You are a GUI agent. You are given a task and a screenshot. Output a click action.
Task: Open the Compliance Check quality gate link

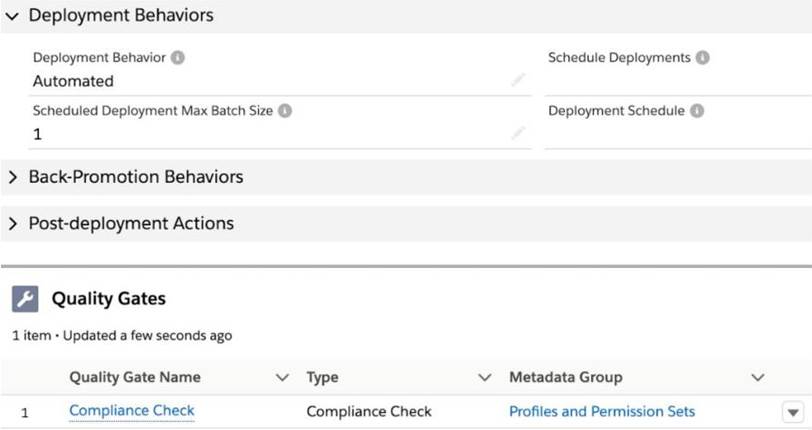(132, 411)
